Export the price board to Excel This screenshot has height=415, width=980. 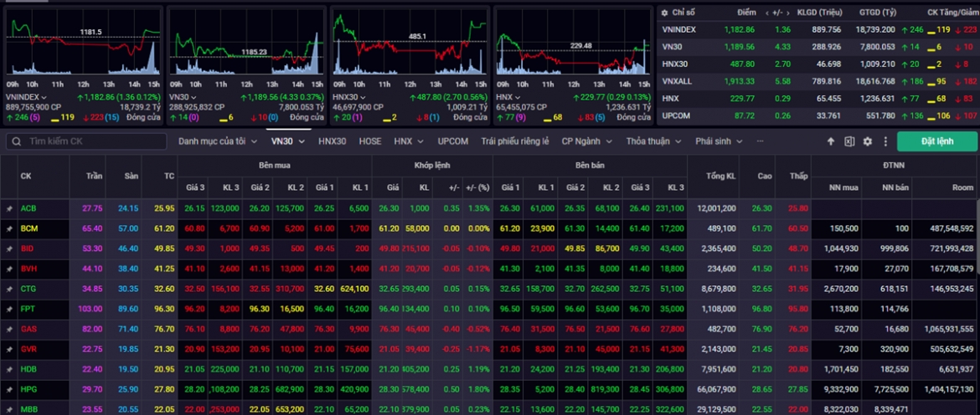click(x=848, y=141)
